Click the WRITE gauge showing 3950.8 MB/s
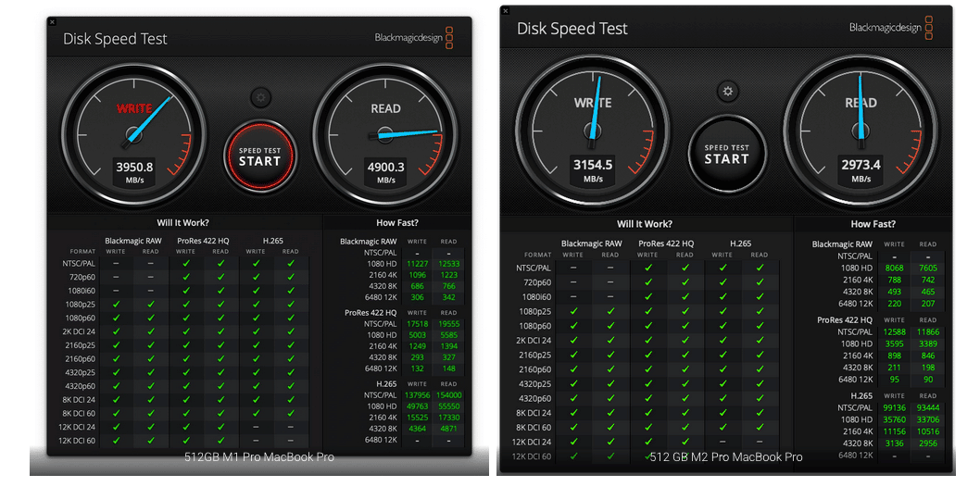This screenshot has height=487, width=980. [x=133, y=132]
